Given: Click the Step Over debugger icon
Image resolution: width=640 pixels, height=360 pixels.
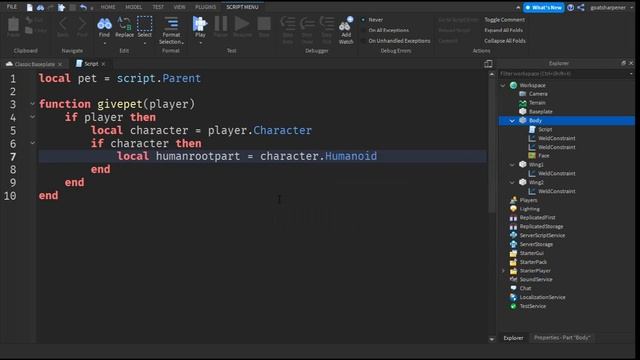Looking at the screenshot, I should click(x=307, y=24).
